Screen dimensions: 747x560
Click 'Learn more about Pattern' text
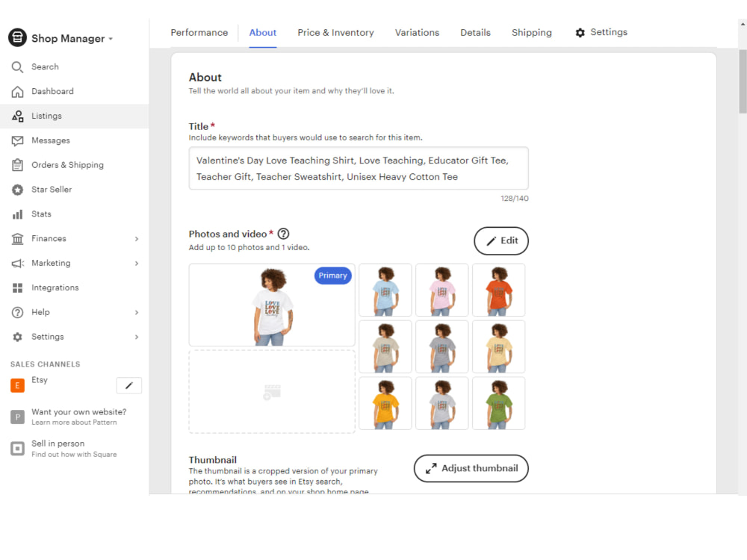point(74,423)
